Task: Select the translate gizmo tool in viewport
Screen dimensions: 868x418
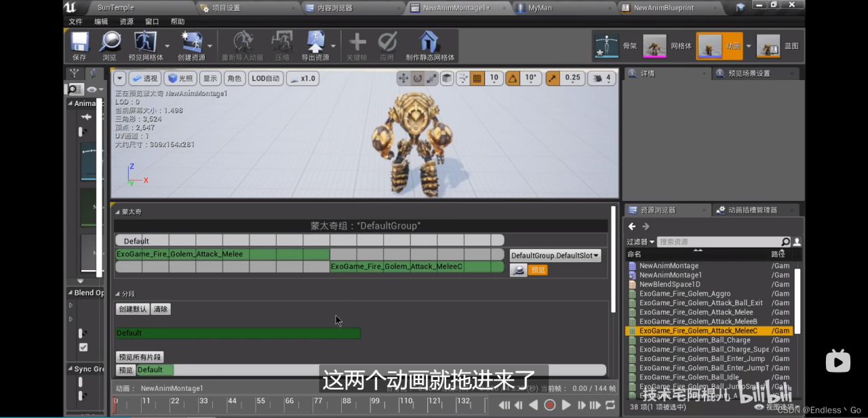Action: [403, 79]
